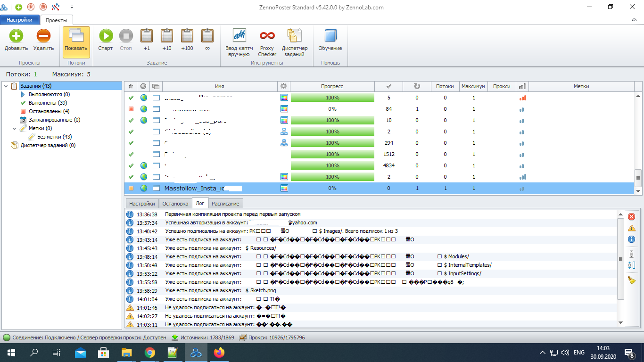Open the quick access toolbar customize dropdown
The width and height of the screenshot is (644, 362).
tap(72, 7)
